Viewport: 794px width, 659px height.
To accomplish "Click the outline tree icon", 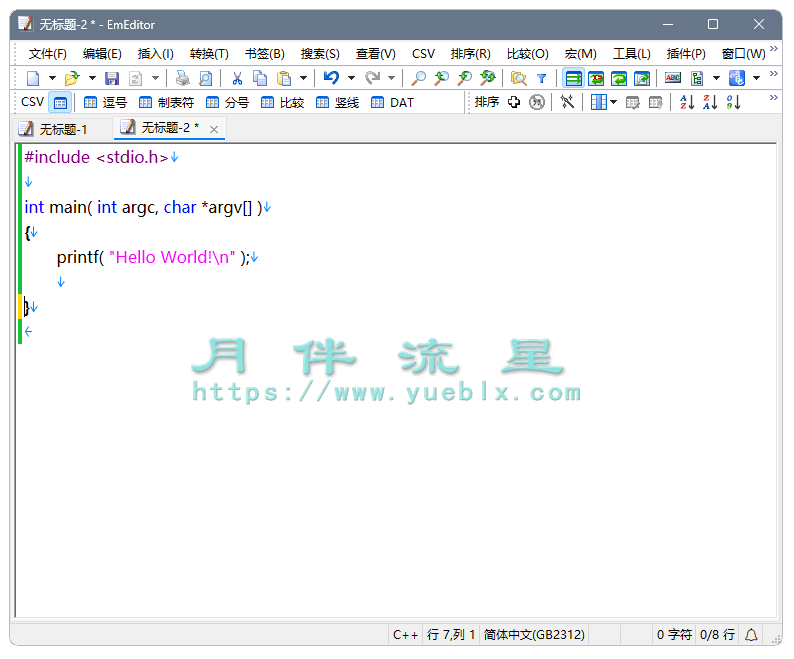I will click(x=697, y=79).
